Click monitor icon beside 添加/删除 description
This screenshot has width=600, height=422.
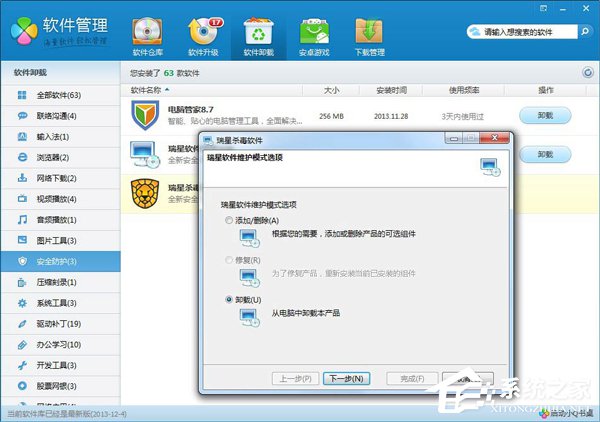[x=249, y=238]
